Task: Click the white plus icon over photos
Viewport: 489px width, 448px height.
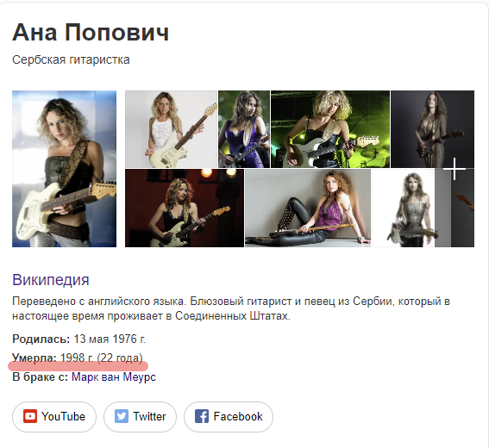Action: click(455, 169)
